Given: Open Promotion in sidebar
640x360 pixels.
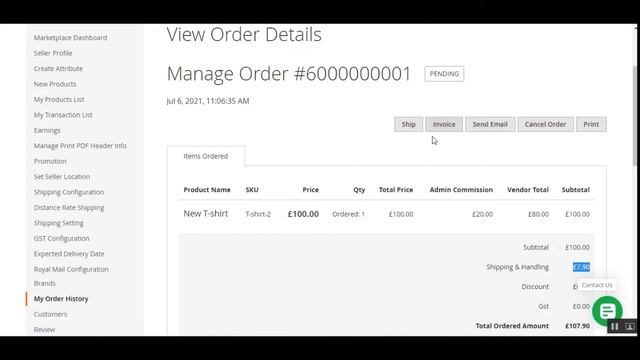Looking at the screenshot, I should pyautogui.click(x=50, y=161).
